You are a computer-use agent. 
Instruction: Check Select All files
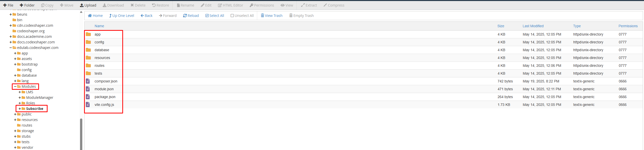[x=215, y=16]
